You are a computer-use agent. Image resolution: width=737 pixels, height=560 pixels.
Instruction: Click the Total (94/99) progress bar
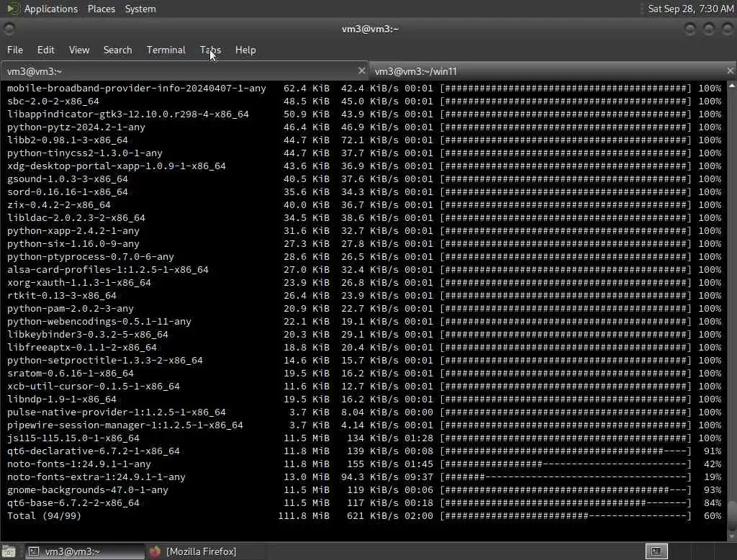[x=566, y=516]
